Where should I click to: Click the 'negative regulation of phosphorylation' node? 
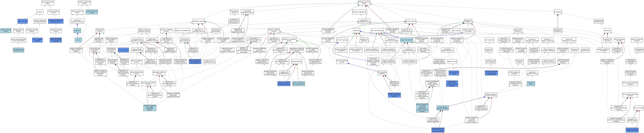[284, 84]
